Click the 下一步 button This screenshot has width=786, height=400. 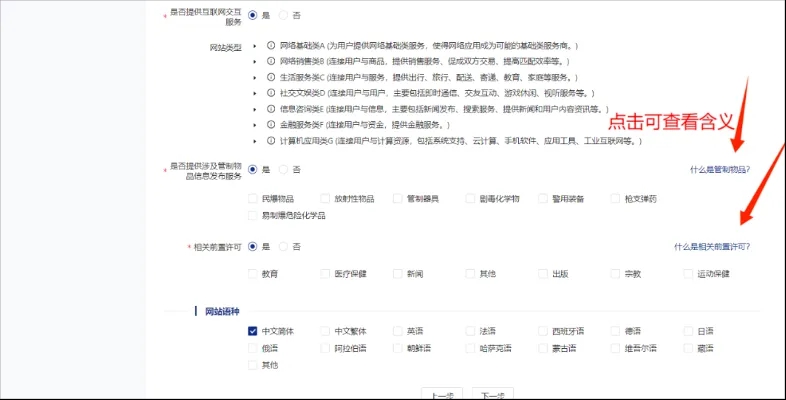[491, 395]
